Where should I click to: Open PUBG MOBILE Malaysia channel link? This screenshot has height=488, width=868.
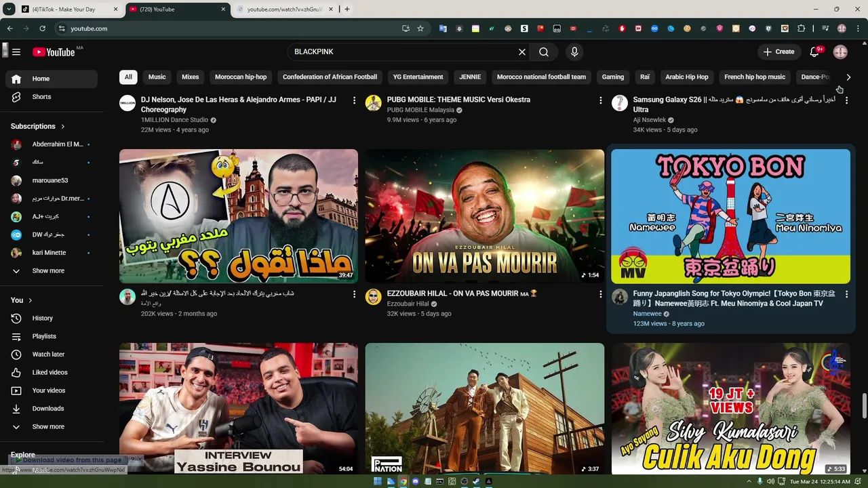[420, 110]
